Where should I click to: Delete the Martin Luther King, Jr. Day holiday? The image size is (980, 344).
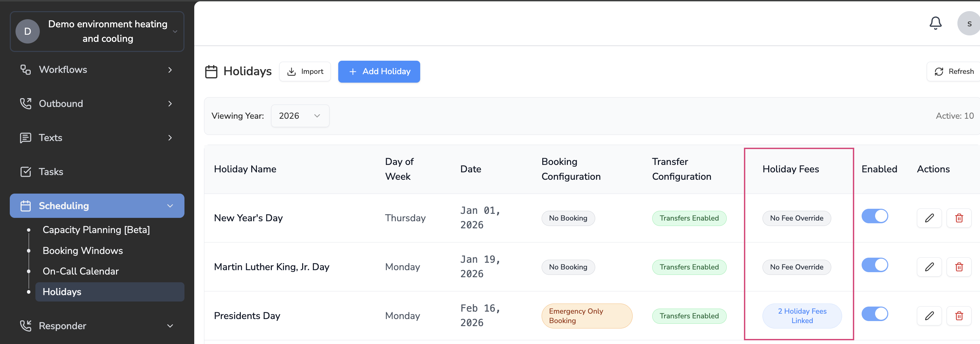click(959, 267)
